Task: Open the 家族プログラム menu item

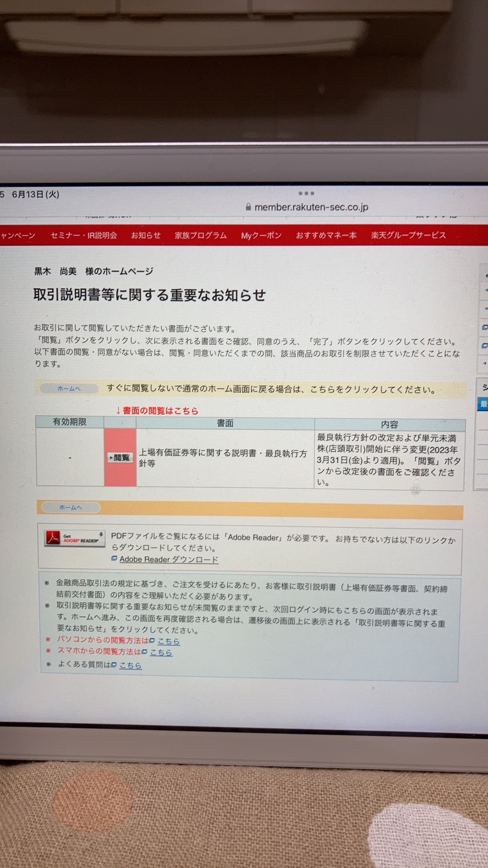Action: [201, 235]
